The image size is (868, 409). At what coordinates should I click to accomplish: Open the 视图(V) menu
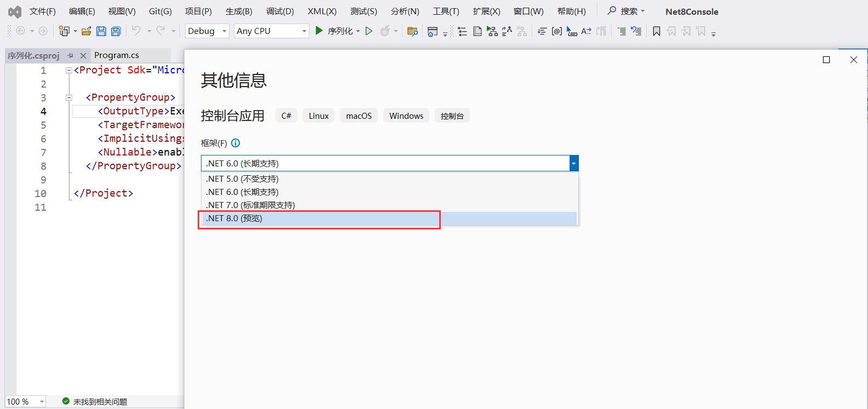122,11
